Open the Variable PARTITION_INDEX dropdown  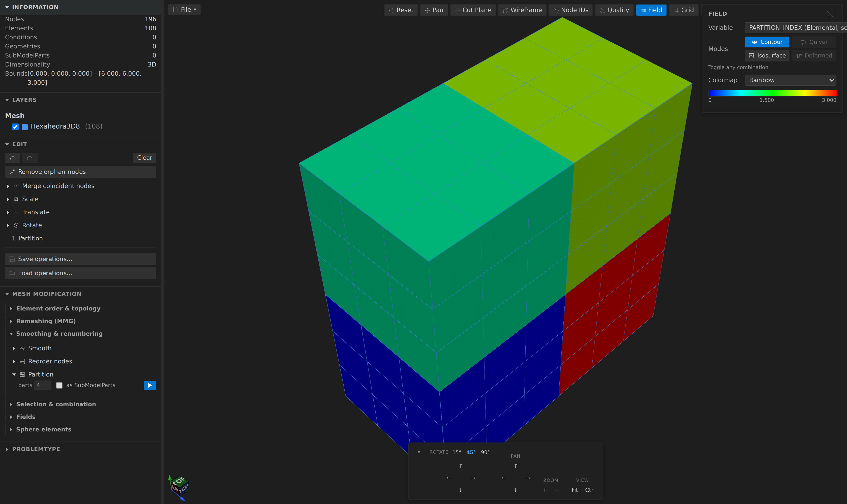tap(796, 28)
